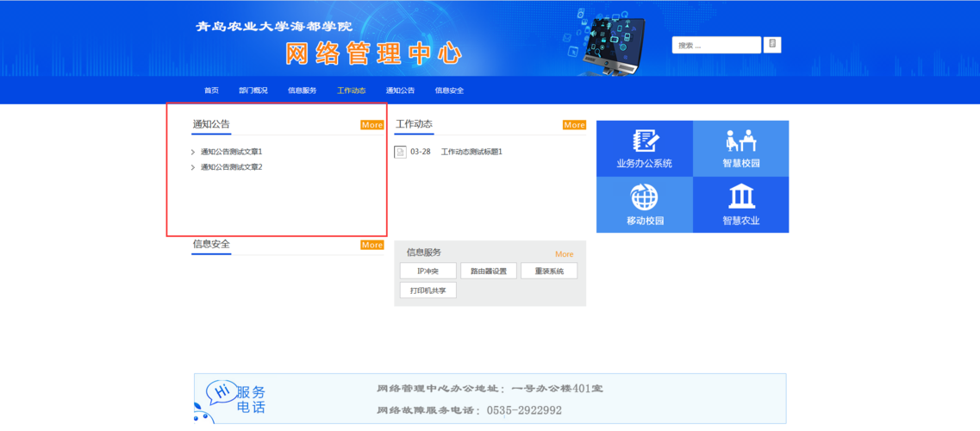Viewport: 980px width, 431px height.
Task: Click the 一号办公楼401室 office address text
Action: pos(557,389)
